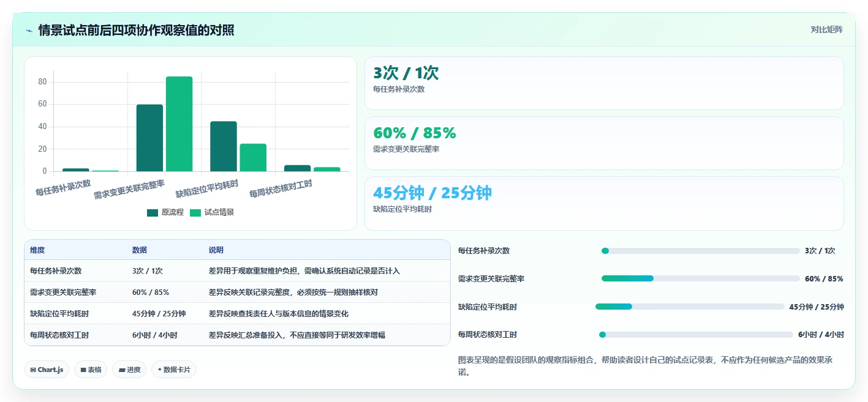
Task: Click the 缺陷定位平均耗时 table row label
Action: [59, 313]
